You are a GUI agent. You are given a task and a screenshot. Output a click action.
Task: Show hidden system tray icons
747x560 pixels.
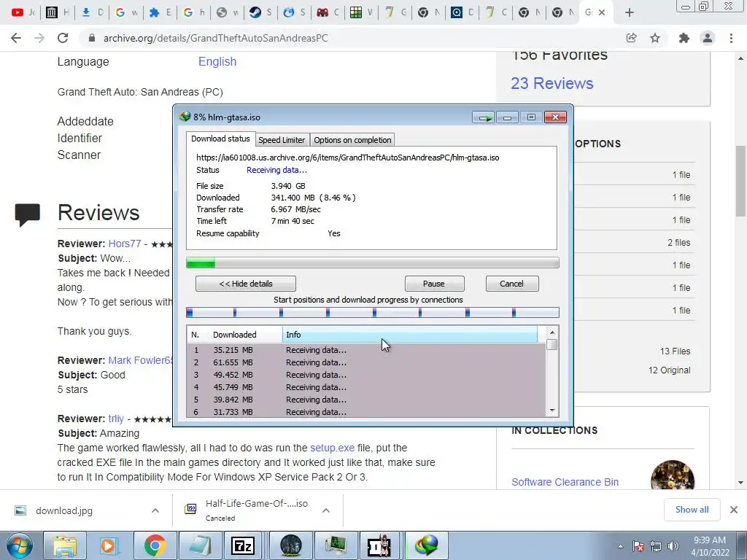620,547
